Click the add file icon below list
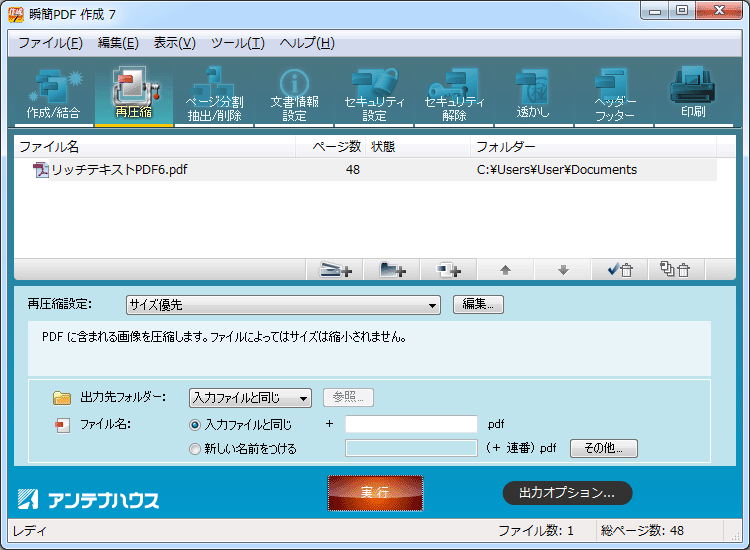 (336, 269)
